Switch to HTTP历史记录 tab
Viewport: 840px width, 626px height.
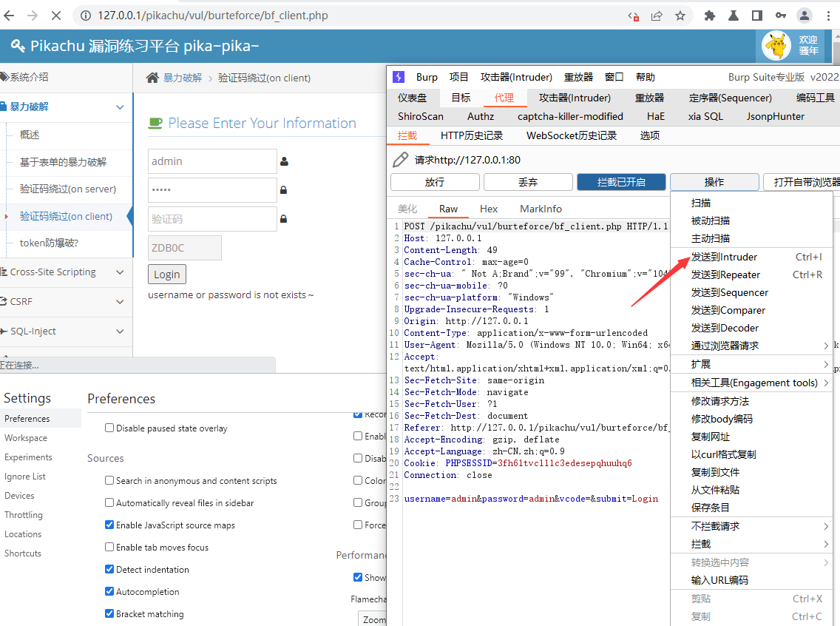472,135
